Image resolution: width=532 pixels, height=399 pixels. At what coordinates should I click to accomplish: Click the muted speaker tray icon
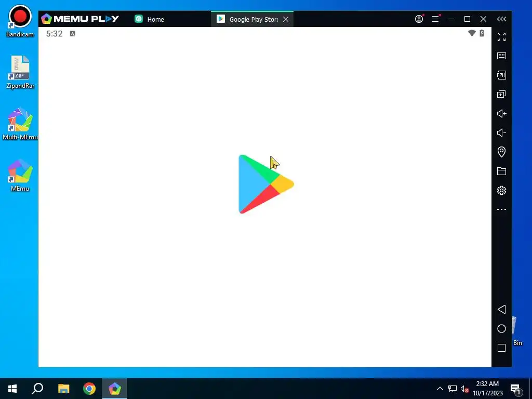pyautogui.click(x=464, y=389)
